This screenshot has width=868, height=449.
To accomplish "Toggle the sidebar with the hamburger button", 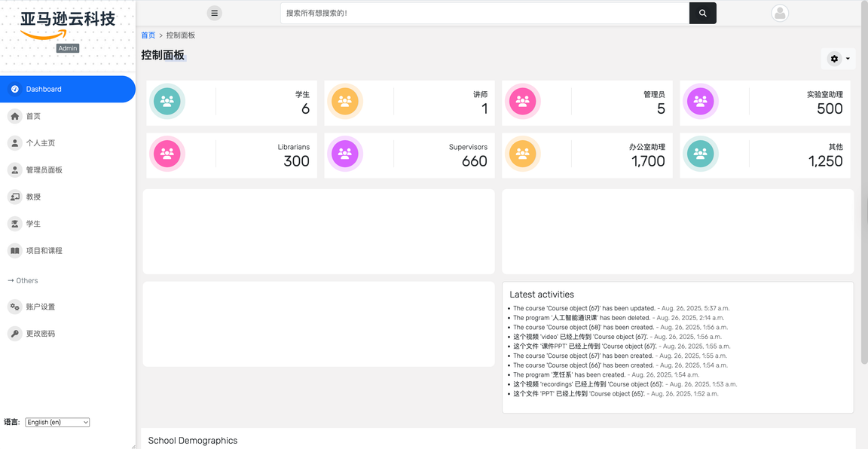I will click(x=215, y=13).
